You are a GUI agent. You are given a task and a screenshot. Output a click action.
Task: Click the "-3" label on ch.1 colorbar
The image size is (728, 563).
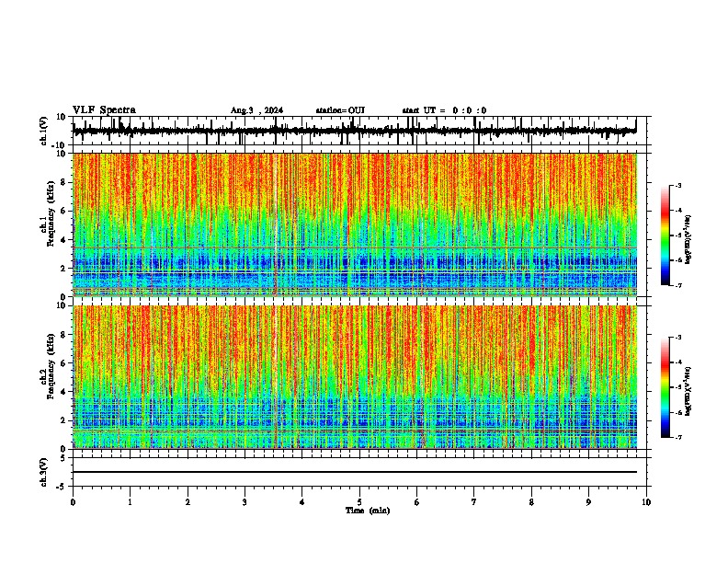(x=677, y=185)
